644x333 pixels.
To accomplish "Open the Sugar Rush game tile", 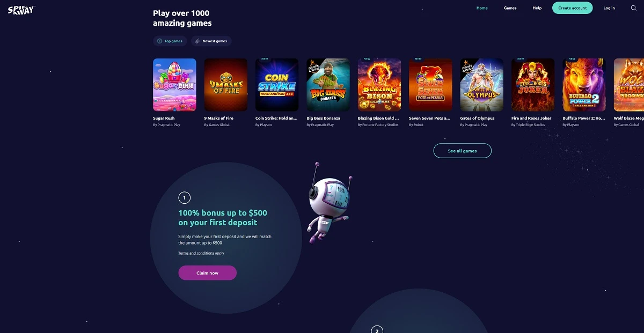I will tap(174, 85).
